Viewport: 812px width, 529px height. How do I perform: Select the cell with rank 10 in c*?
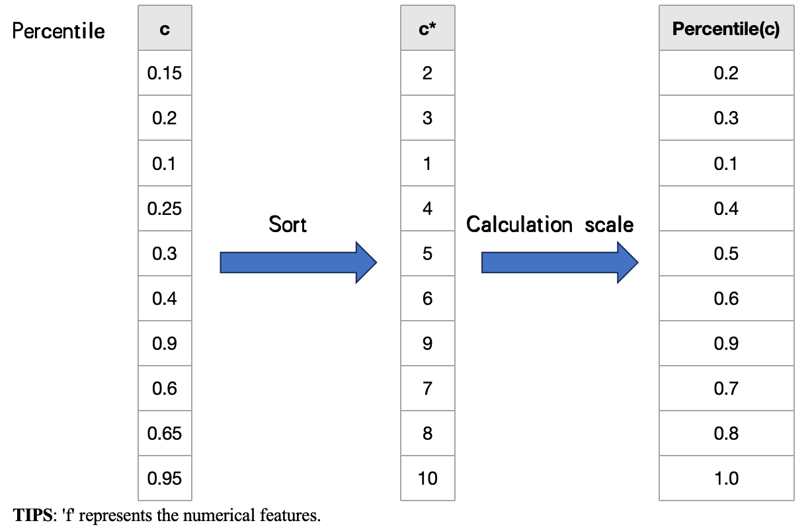427,478
